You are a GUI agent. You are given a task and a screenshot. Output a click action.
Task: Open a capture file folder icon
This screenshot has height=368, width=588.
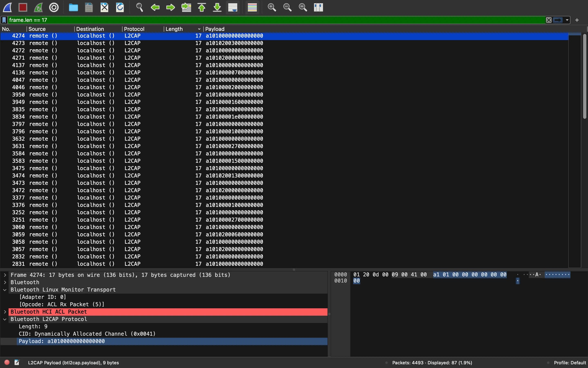click(x=73, y=7)
